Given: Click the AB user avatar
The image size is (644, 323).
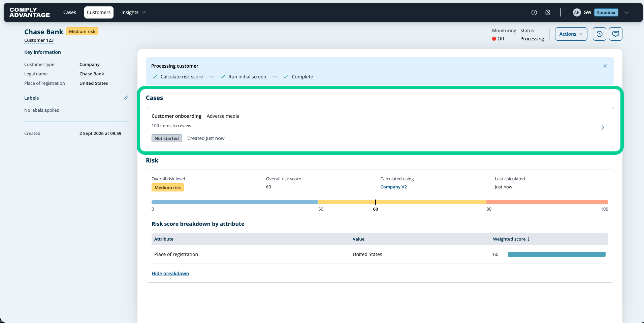Looking at the screenshot, I should coord(577,12).
